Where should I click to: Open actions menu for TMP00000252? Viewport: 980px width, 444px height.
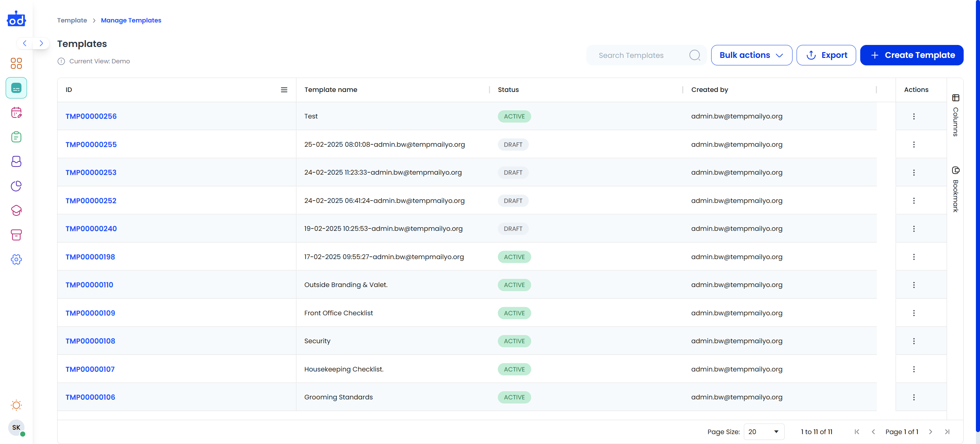pyautogui.click(x=914, y=201)
